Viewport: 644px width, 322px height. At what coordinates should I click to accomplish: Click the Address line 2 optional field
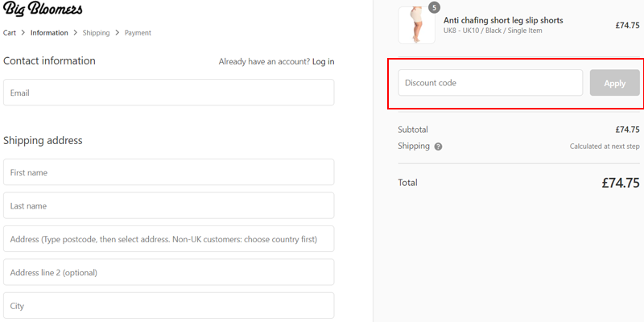coord(169,272)
